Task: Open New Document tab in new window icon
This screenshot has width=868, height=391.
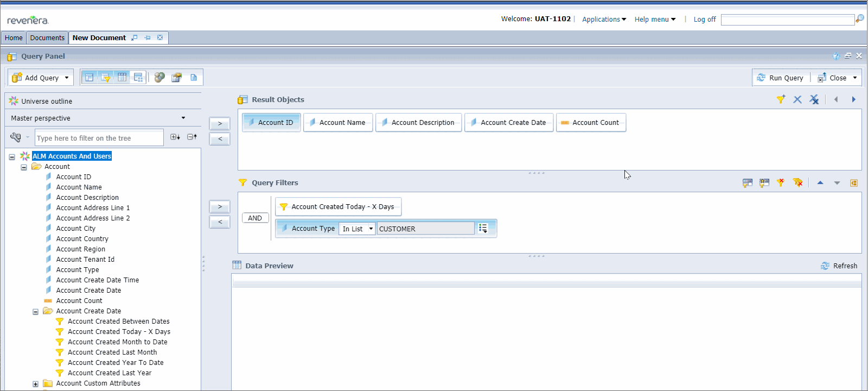Action: (x=135, y=37)
